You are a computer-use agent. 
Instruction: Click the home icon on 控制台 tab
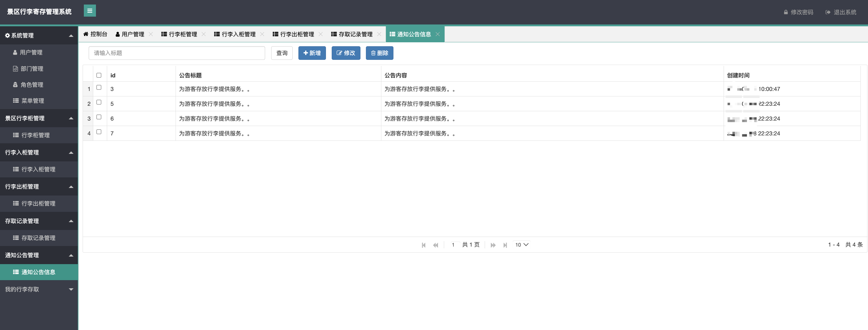pos(86,34)
